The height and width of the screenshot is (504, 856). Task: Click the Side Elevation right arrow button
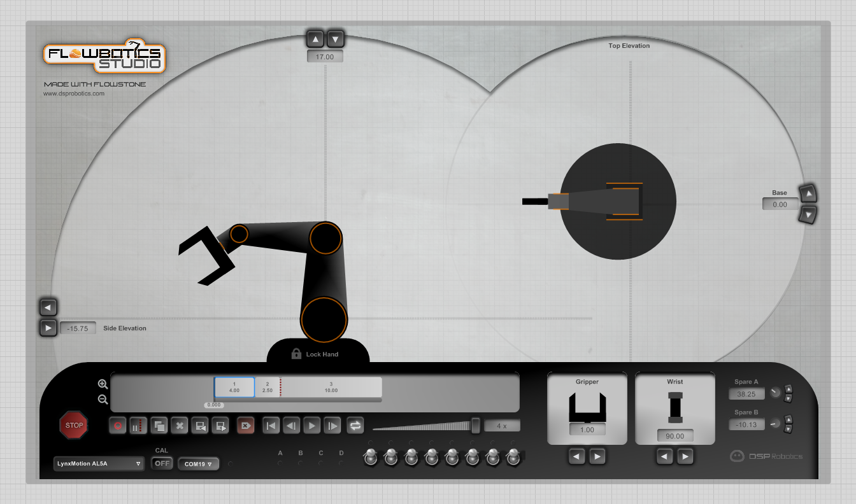click(x=48, y=328)
